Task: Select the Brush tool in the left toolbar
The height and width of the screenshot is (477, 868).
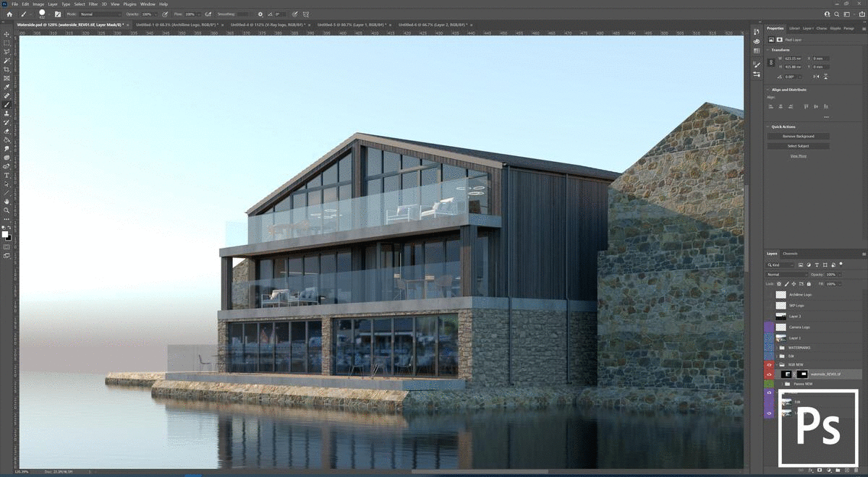Action: tap(7, 105)
